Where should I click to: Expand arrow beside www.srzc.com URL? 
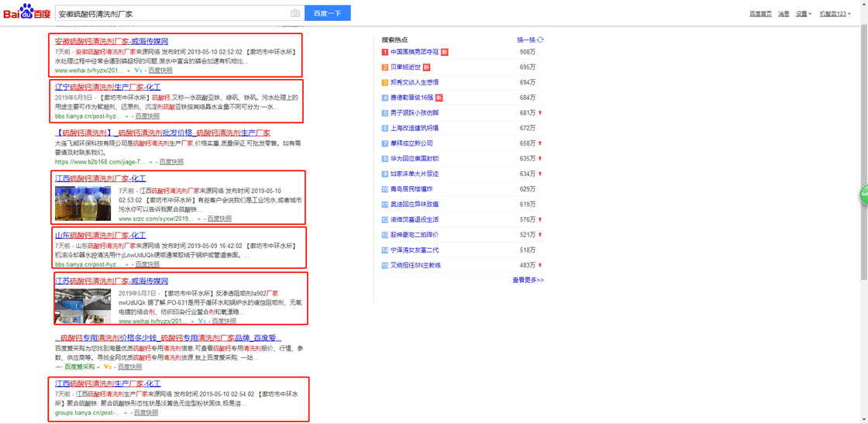198,219
